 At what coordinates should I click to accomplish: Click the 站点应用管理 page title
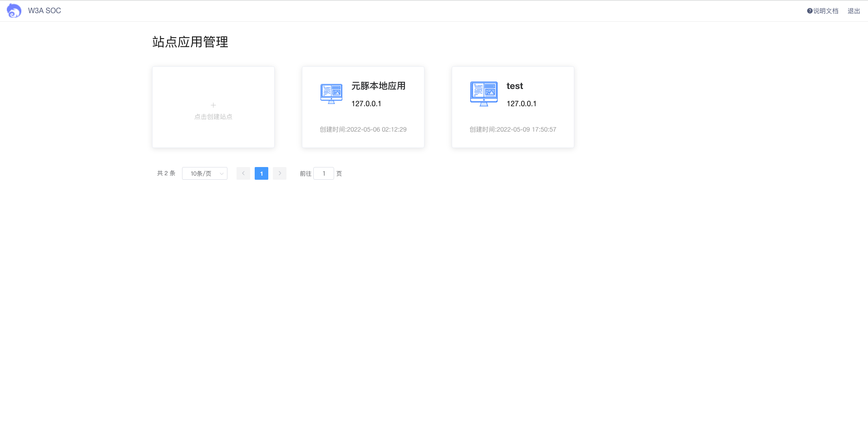(x=190, y=42)
